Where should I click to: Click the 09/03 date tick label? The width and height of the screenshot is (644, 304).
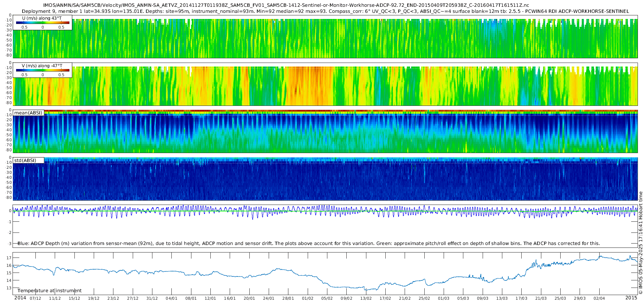click(482, 298)
